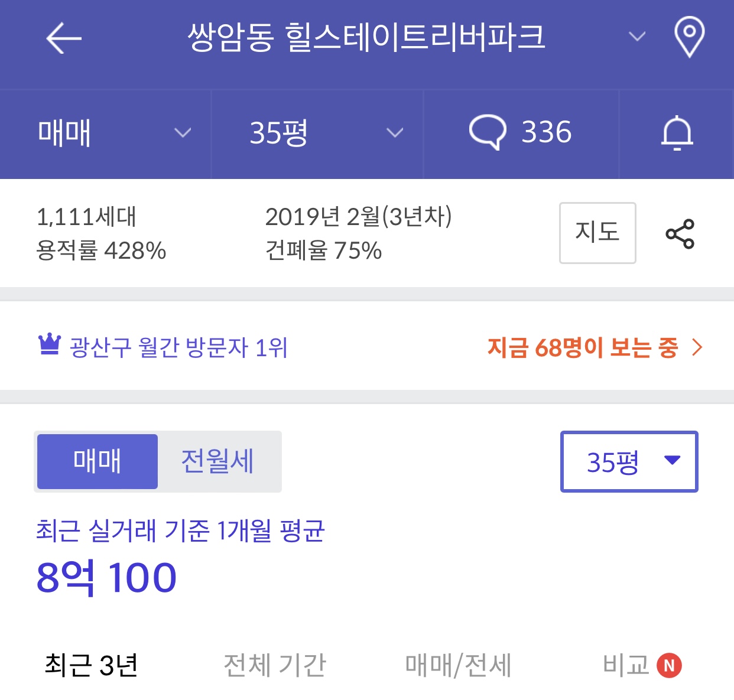Switch to the 매매/전세 tab
This screenshot has height=700, width=734.
[459, 666]
